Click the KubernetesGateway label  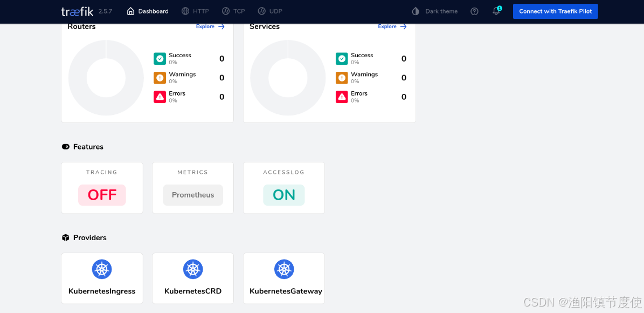[x=286, y=291]
